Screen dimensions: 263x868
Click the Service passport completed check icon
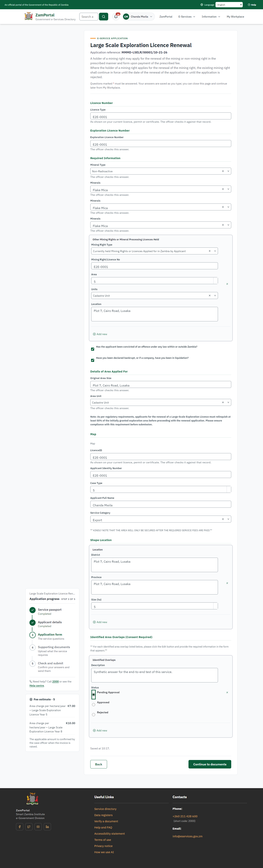pos(33,610)
